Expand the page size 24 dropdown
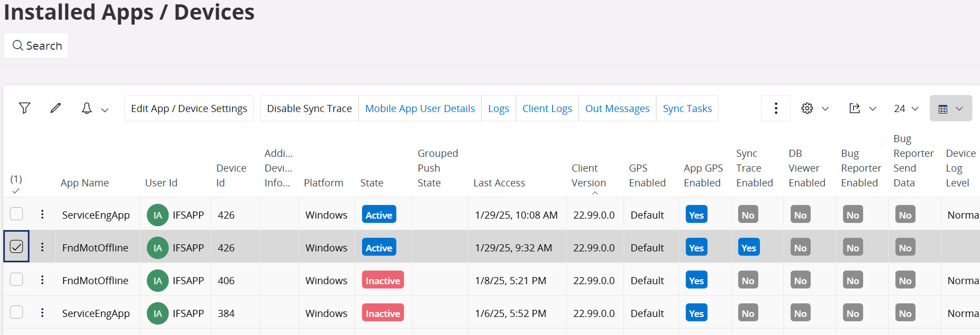 906,108
